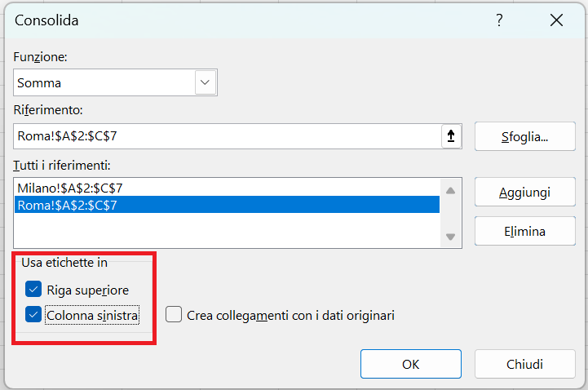Click inside the Riferimento input field

[228, 136]
